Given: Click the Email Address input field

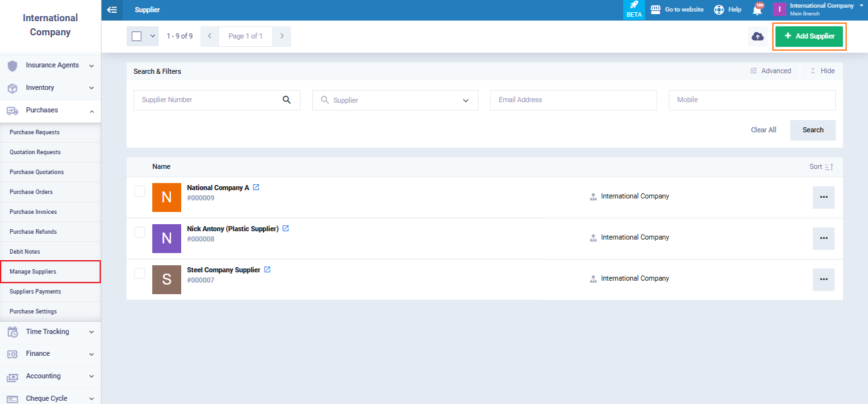Looking at the screenshot, I should click(x=573, y=100).
